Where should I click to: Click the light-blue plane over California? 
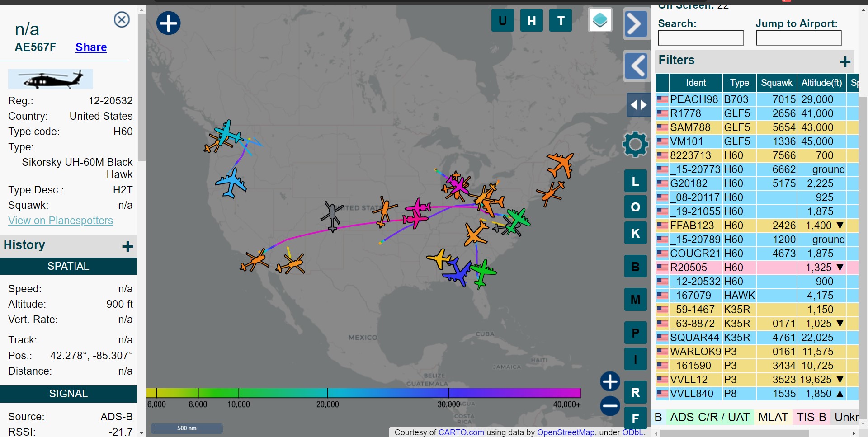(x=231, y=183)
